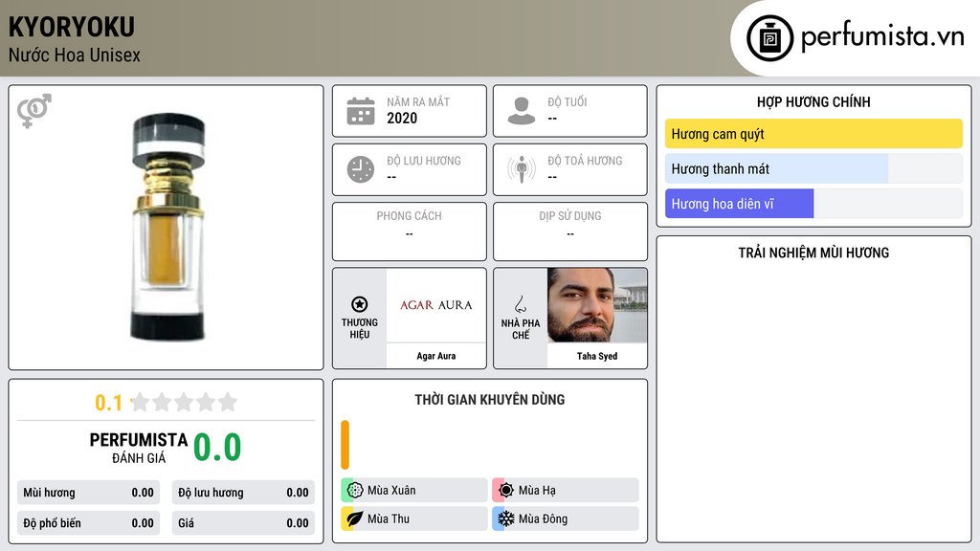Click the green 0.0 Perfumista score

[x=217, y=448]
